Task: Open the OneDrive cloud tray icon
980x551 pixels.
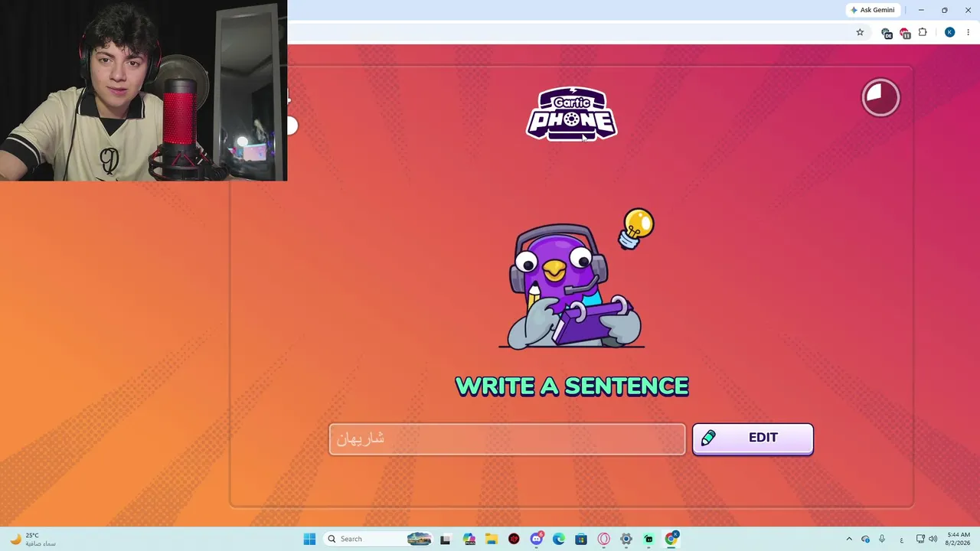Action: coord(865,539)
